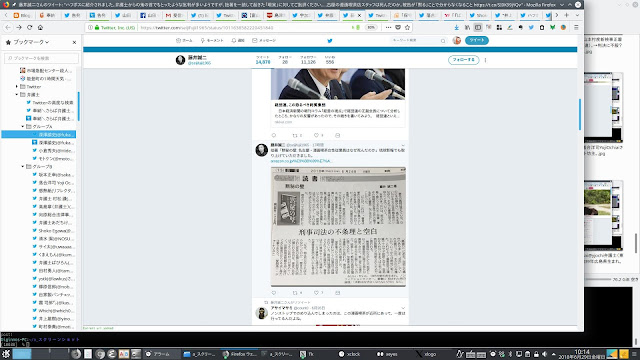Open the Bookmarks sidebar header dropdown
Image resolution: width=640 pixels, height=360 pixels.
27,42
